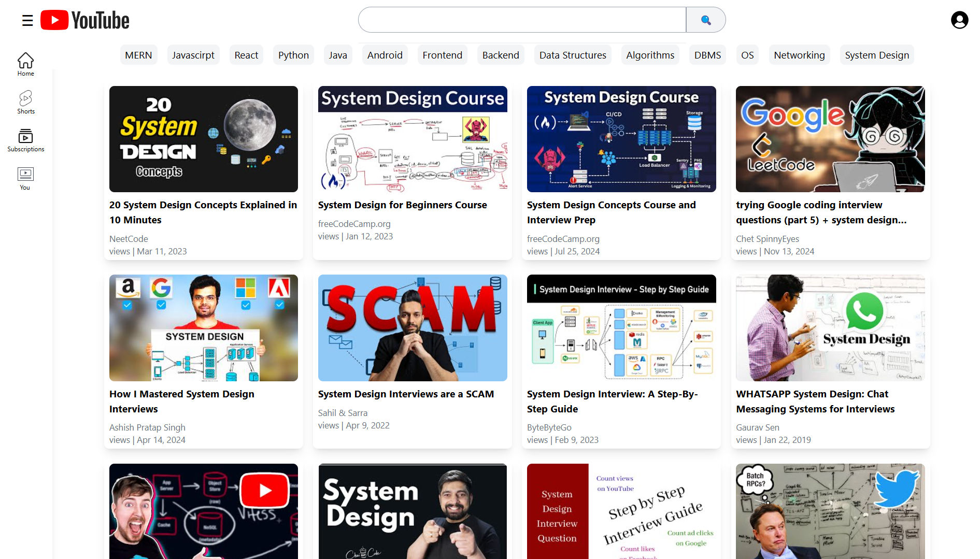Visit the NeetCode channel
Screen dimensions: 980x559
point(128,239)
